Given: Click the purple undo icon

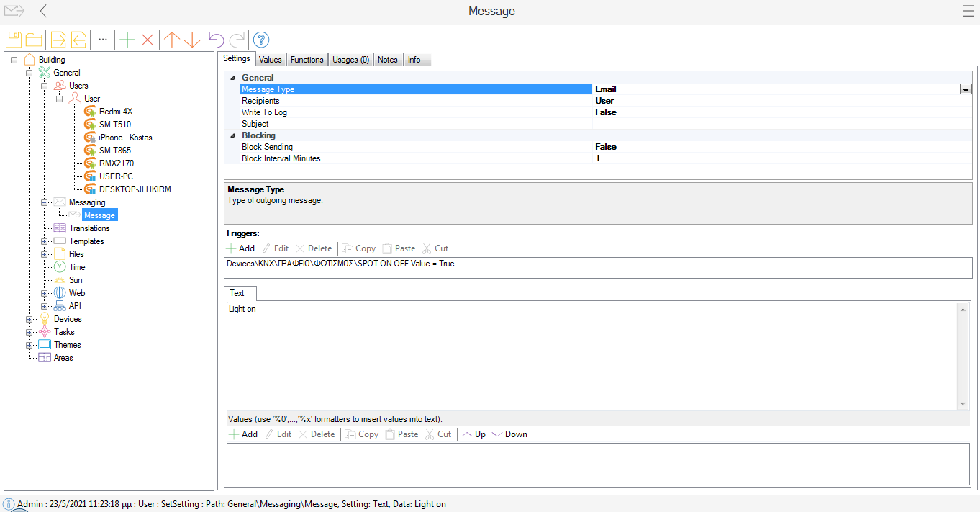Looking at the screenshot, I should (216, 40).
